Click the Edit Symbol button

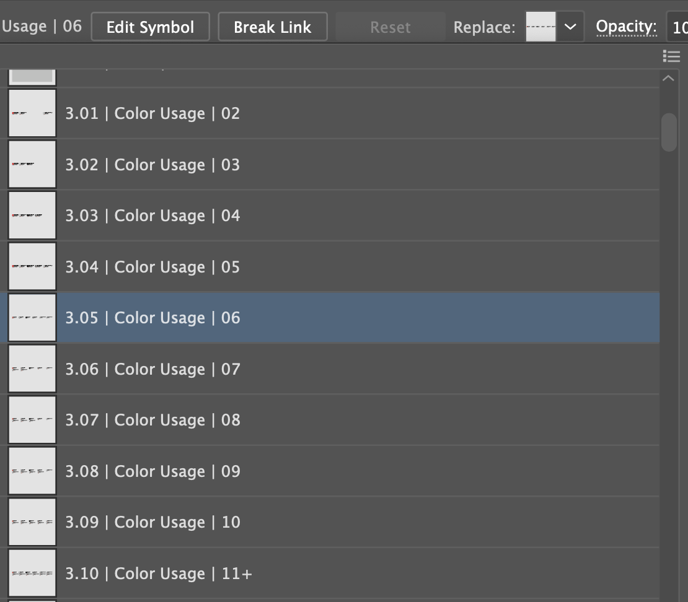[x=150, y=27]
